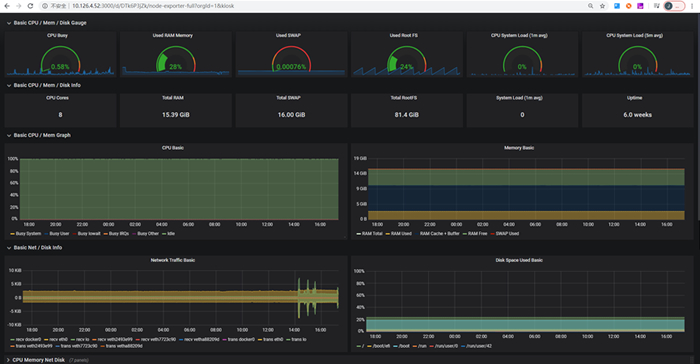
Task: Open CPU System Load (5m avg) gauge title menu
Action: click(634, 35)
